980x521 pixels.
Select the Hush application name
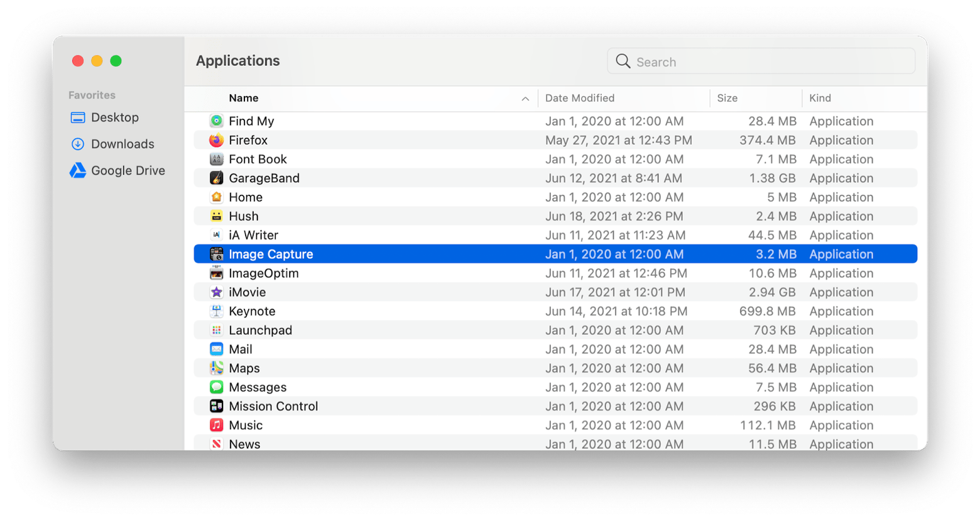point(244,216)
